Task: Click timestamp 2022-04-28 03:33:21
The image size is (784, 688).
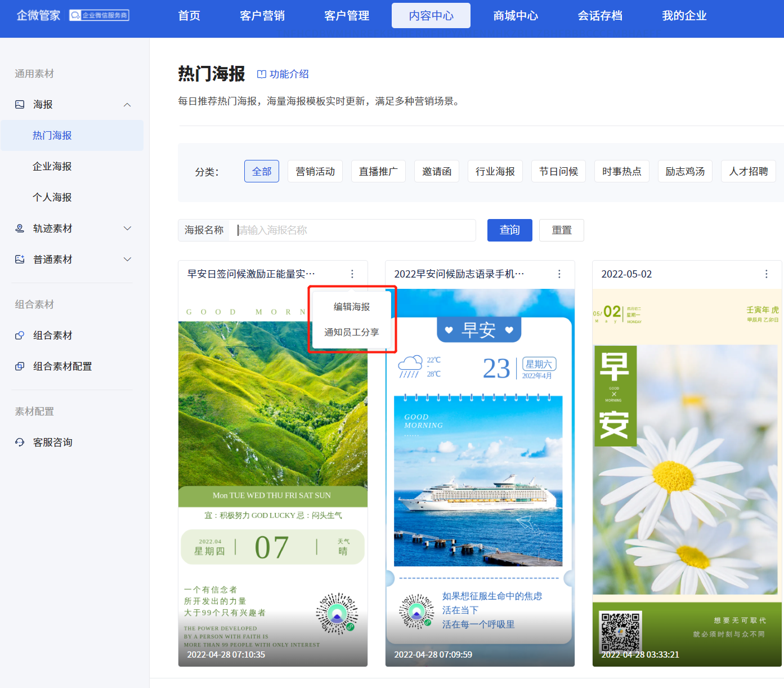Action: click(x=640, y=654)
